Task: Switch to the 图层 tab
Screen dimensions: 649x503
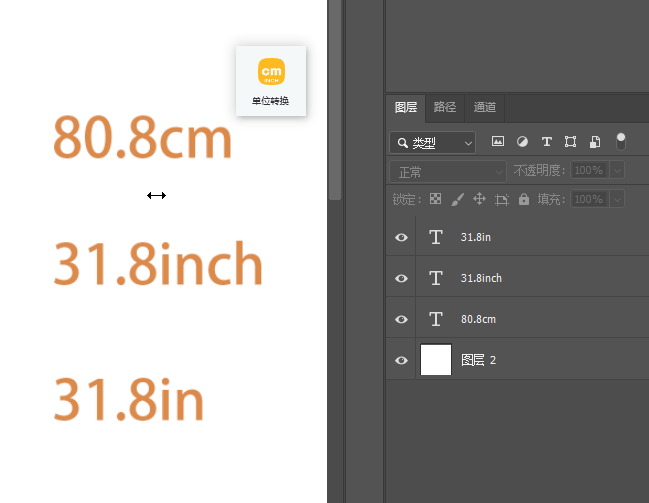Action: [406, 108]
